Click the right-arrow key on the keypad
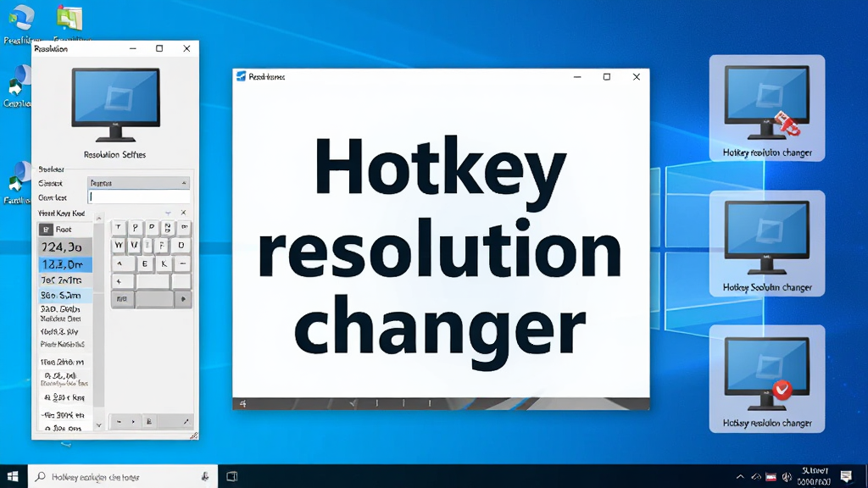Screen dimensions: 868x488 (183, 299)
